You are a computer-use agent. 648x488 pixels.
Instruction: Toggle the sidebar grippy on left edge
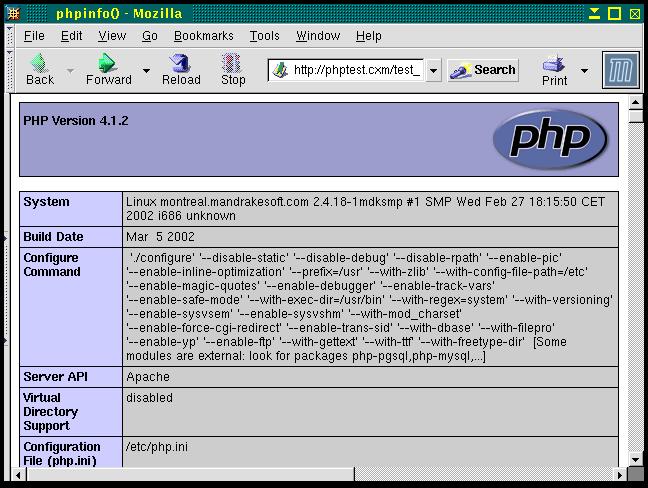pyautogui.click(x=6, y=289)
